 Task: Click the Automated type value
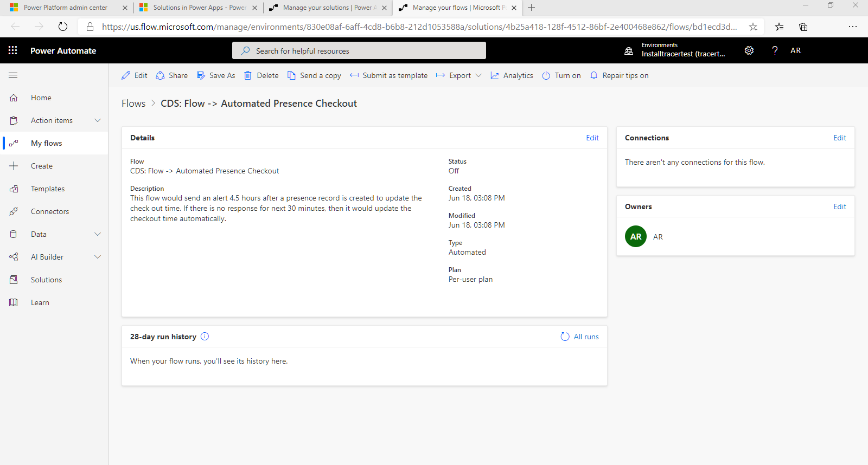[x=467, y=252]
